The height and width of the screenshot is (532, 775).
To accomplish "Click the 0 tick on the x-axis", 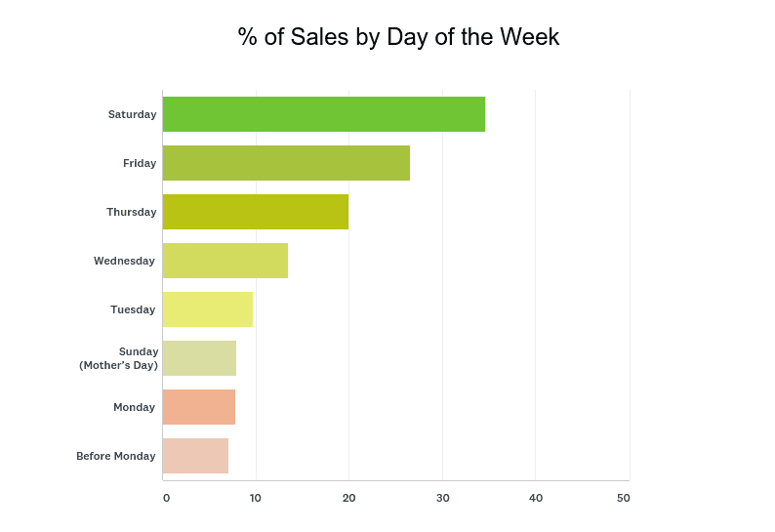I will click(x=166, y=498).
